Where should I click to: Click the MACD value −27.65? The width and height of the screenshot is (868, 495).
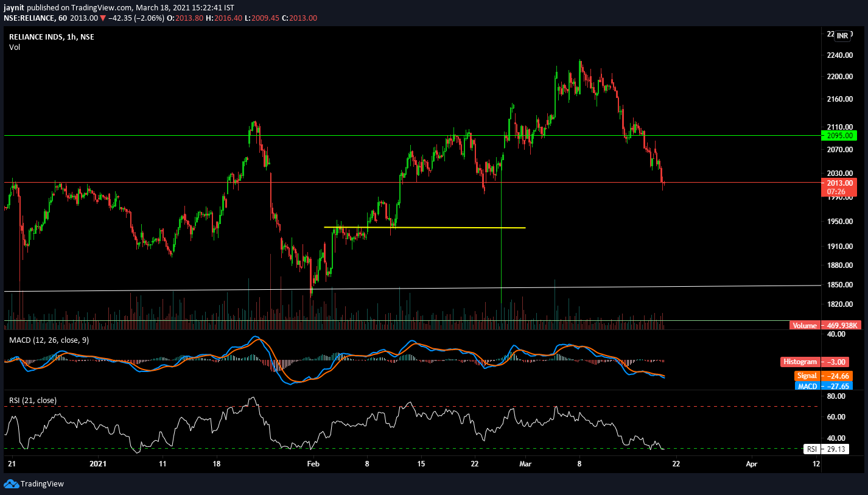(x=838, y=386)
